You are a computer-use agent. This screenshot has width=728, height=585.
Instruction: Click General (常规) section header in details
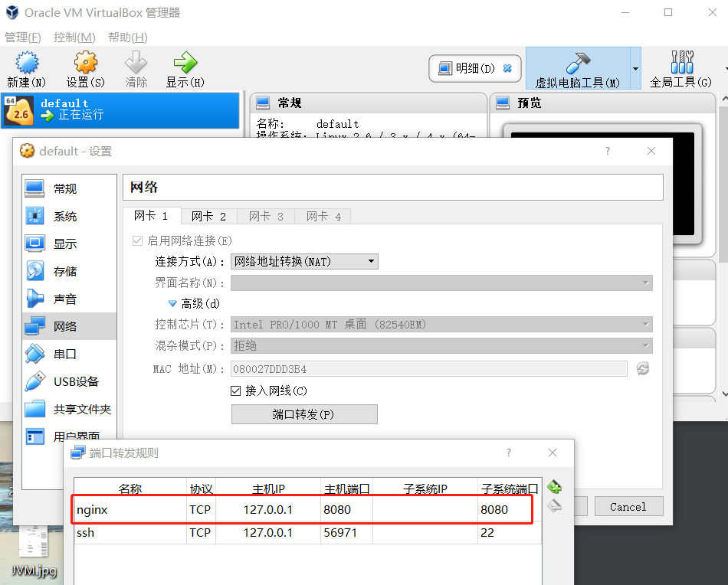pyautogui.click(x=369, y=103)
